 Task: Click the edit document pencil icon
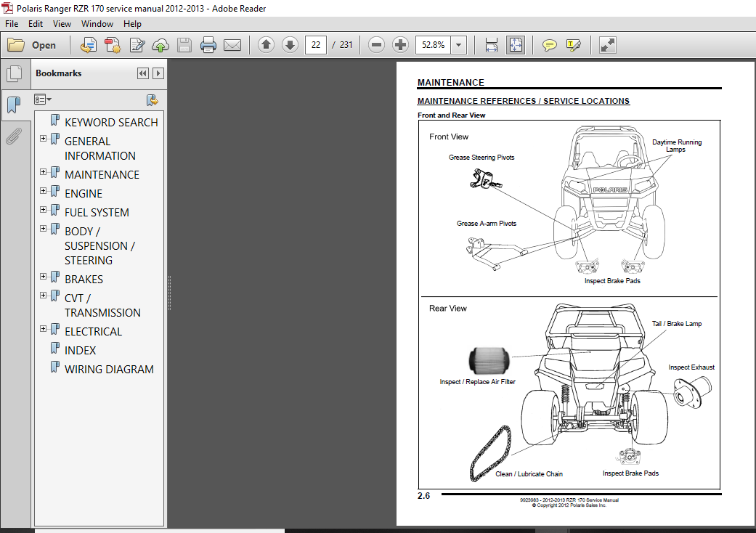tap(137, 45)
